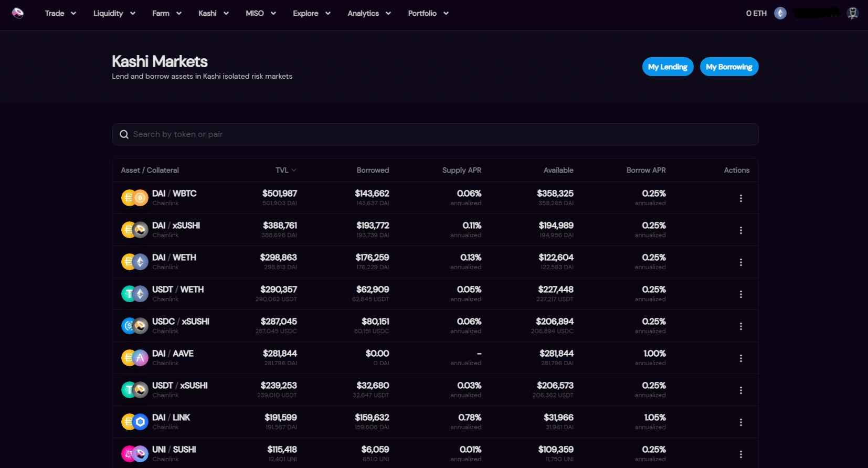Expand the Explore menu
This screenshot has width=868, height=468.
pos(312,13)
